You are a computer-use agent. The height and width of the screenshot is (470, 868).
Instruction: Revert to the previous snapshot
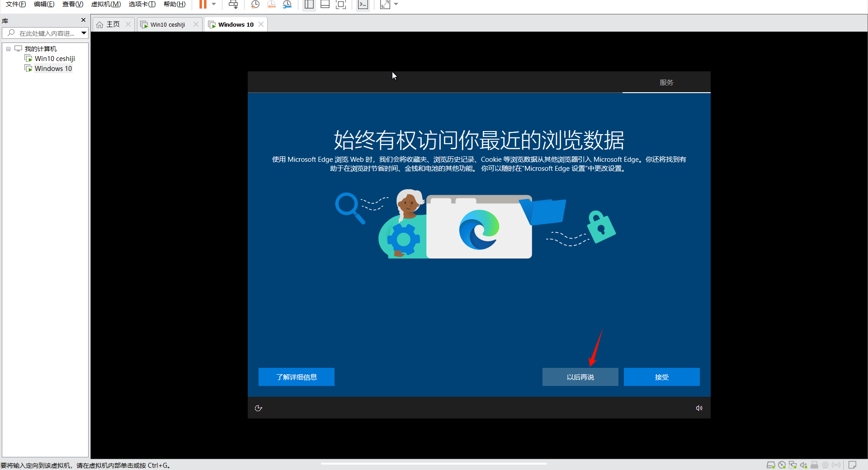click(271, 5)
